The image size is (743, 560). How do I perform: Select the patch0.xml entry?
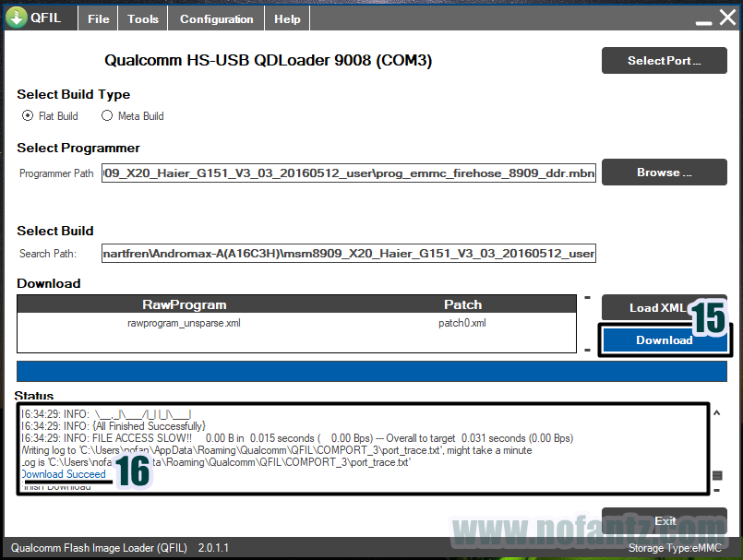tap(462, 323)
